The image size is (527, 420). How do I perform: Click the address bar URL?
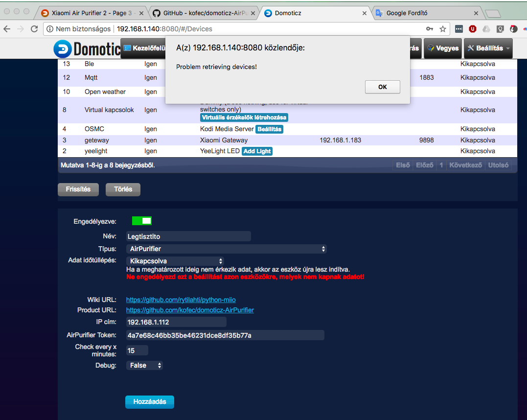[165, 29]
